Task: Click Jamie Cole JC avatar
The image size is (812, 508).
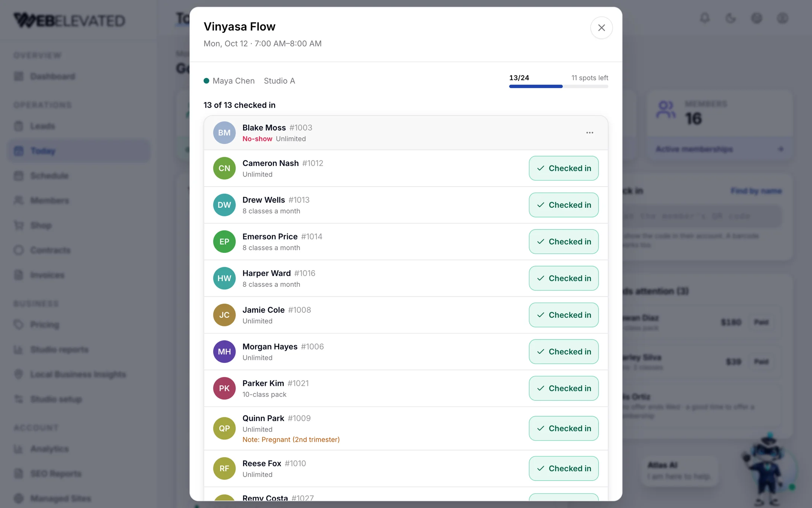Action: [224, 315]
